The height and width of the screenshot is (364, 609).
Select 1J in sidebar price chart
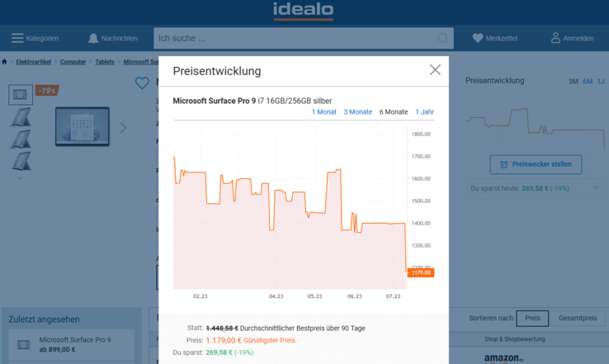[x=601, y=82]
